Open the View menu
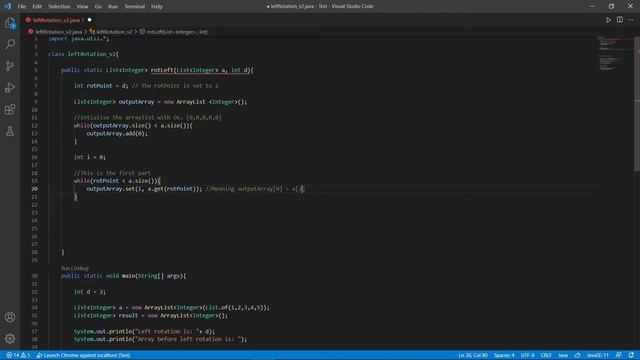The image size is (640, 360). pyautogui.click(x=82, y=7)
